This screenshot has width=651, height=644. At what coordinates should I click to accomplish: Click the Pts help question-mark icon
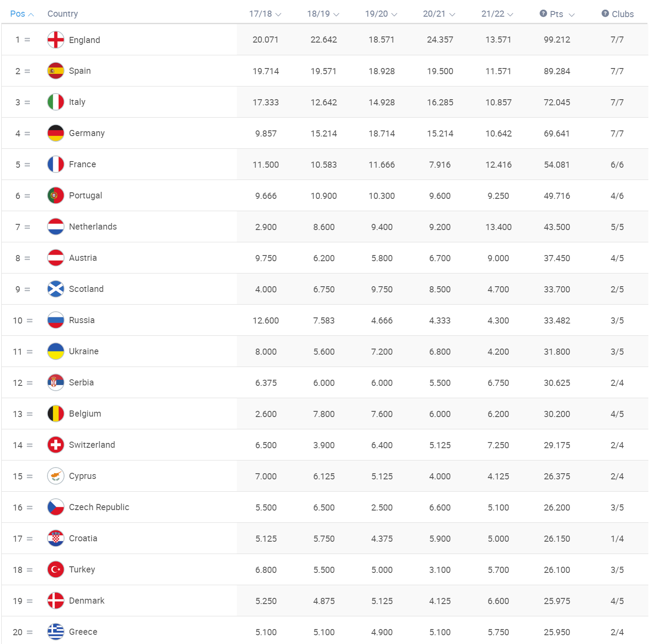click(x=543, y=14)
